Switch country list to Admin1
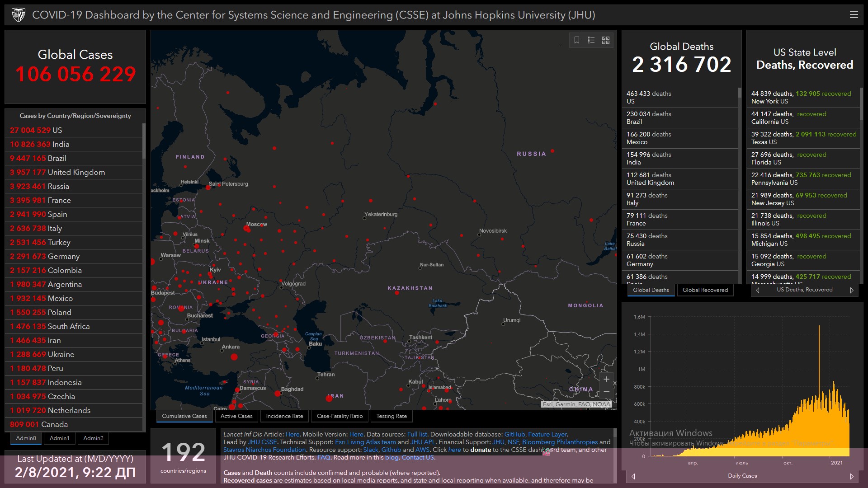This screenshot has height=488, width=868. click(59, 438)
